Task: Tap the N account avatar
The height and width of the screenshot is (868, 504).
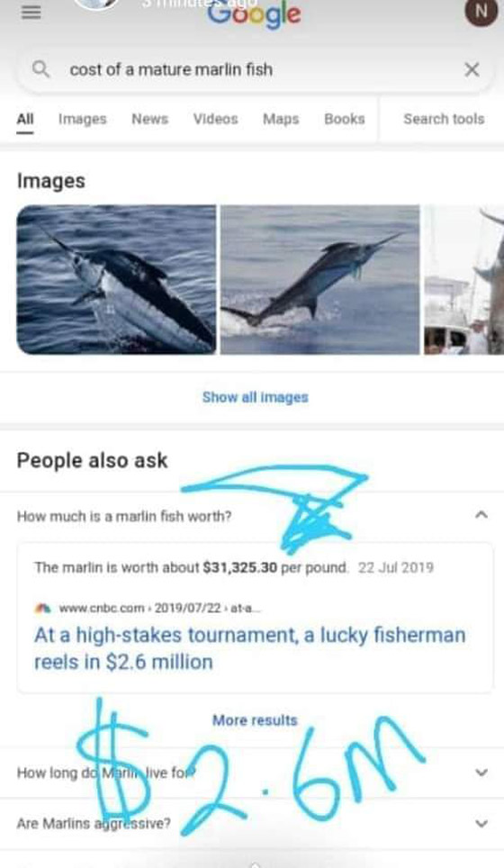Action: click(481, 11)
